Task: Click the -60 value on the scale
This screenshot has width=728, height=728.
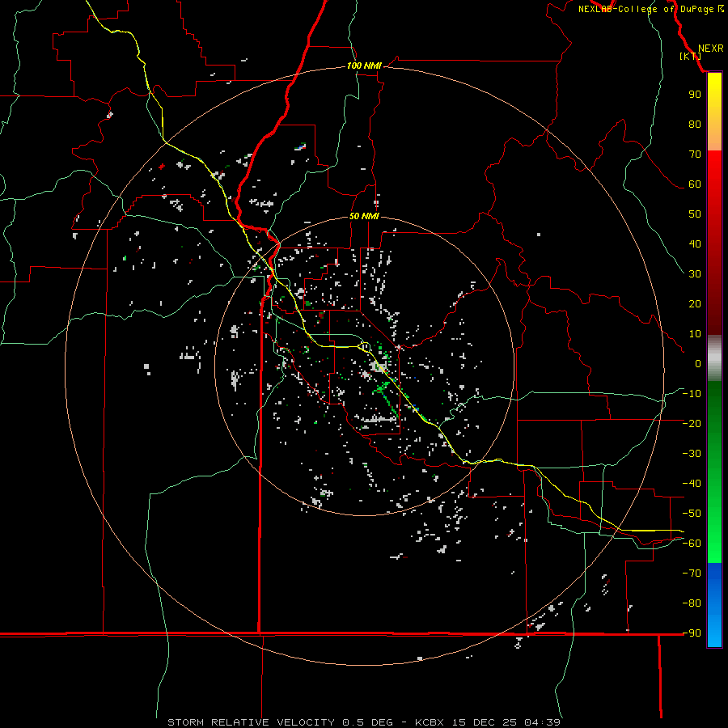Action: [692, 544]
